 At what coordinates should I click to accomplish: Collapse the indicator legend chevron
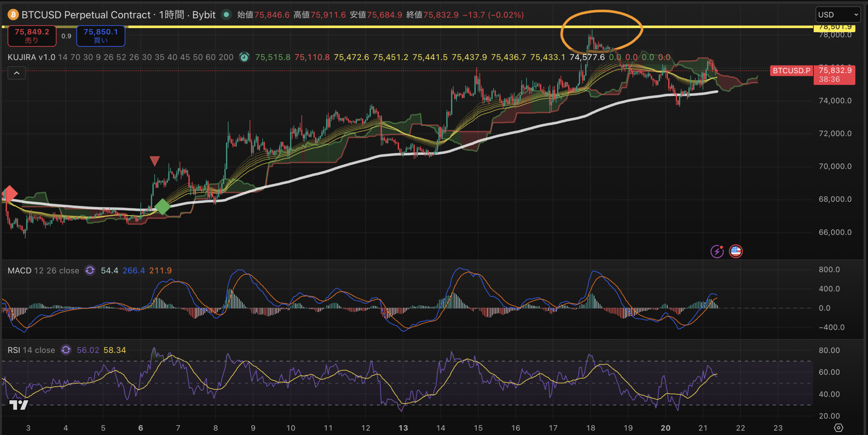[x=17, y=73]
